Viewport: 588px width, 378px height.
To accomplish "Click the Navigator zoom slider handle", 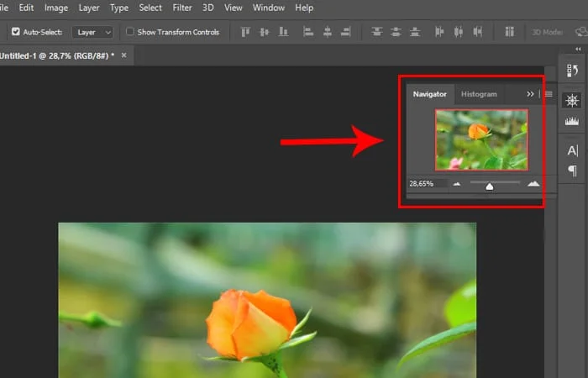I will [490, 186].
